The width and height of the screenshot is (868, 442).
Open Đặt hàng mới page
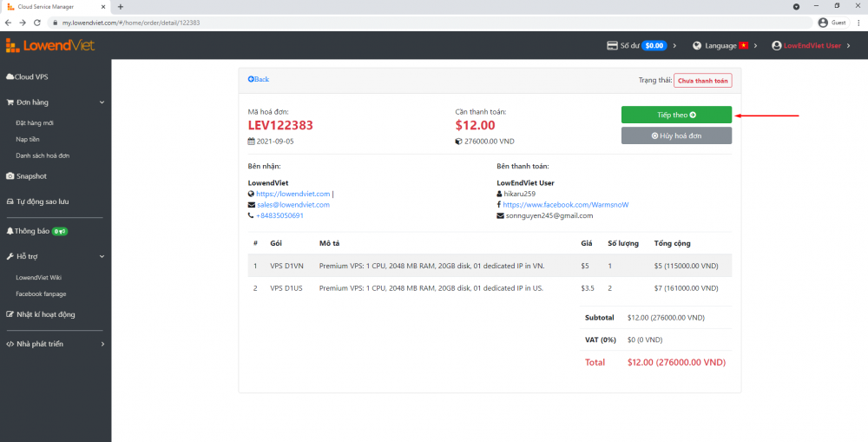point(35,123)
